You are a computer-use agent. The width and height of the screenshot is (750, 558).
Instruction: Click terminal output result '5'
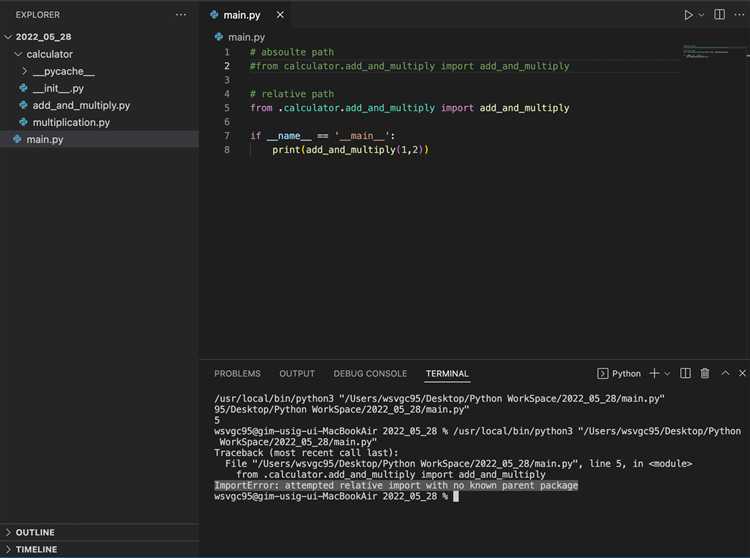217,420
